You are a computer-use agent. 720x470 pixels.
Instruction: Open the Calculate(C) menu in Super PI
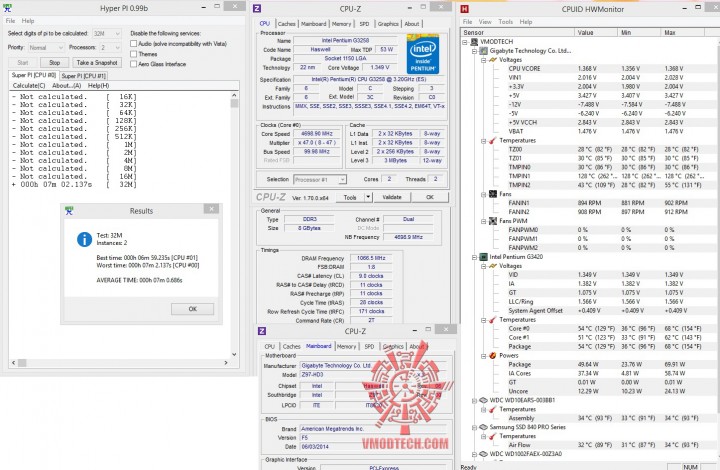click(x=29, y=86)
